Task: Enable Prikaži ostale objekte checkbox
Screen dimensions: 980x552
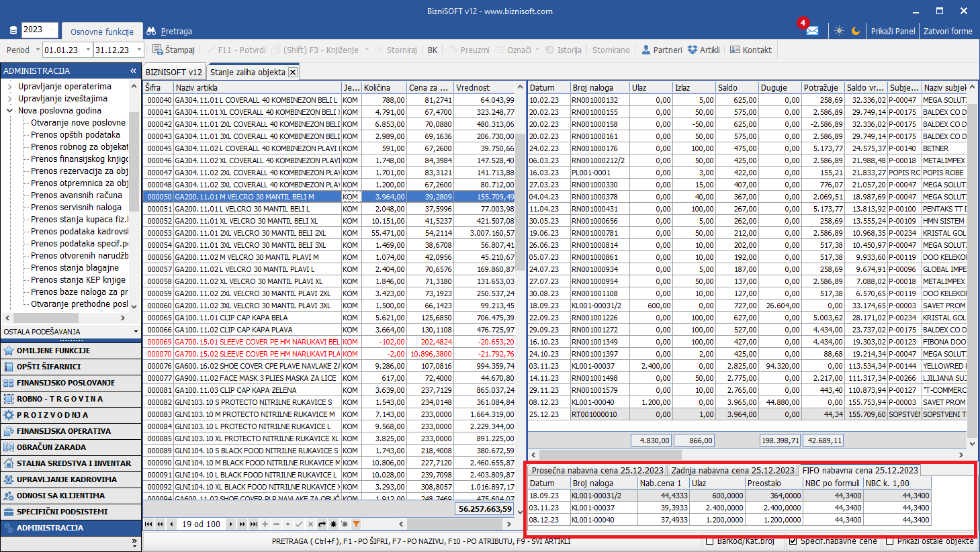Action: coord(890,541)
